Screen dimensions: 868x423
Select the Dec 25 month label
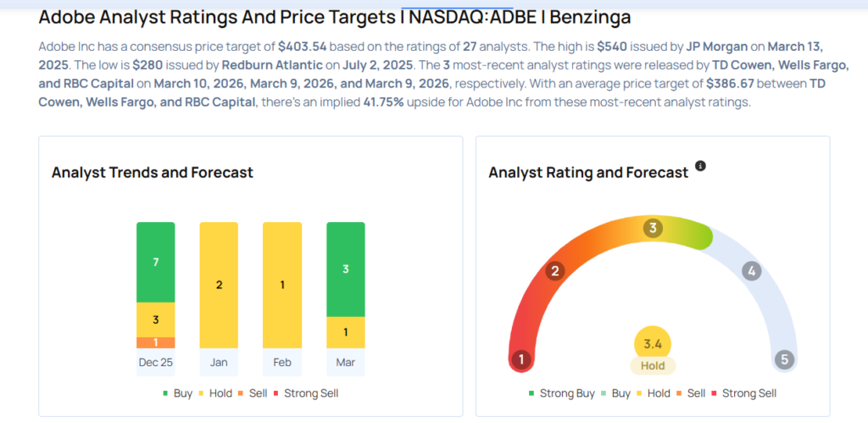pos(155,362)
